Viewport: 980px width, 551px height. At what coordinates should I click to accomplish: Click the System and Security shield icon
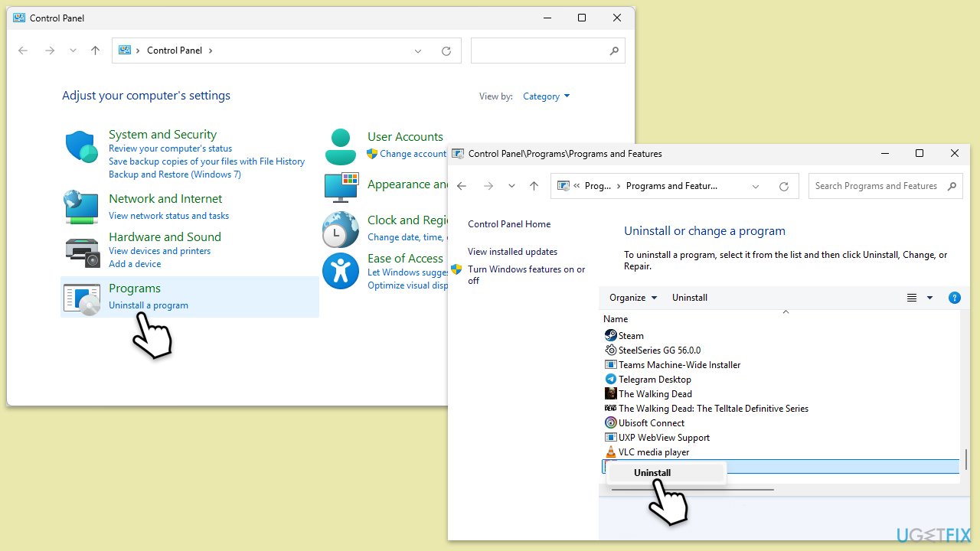[81, 146]
